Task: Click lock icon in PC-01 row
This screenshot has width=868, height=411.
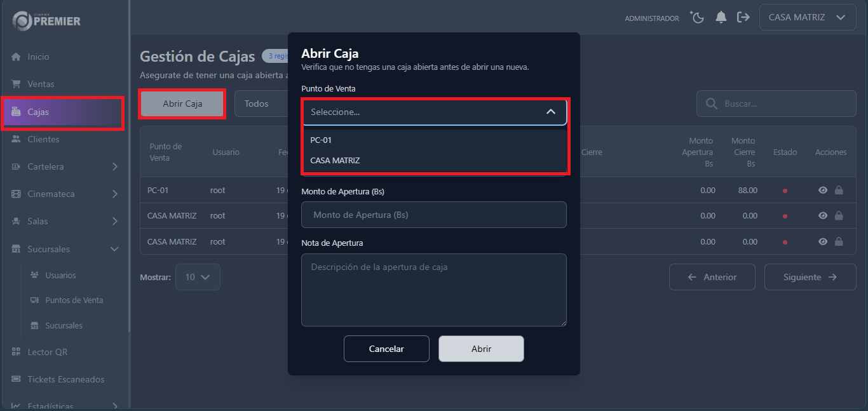Action: click(839, 191)
